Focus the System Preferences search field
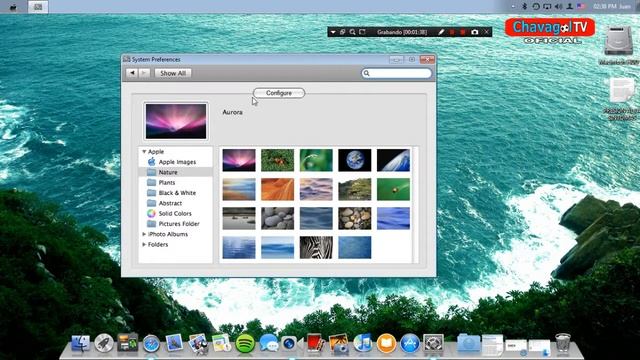Screen dimensions: 640x360 [396, 73]
